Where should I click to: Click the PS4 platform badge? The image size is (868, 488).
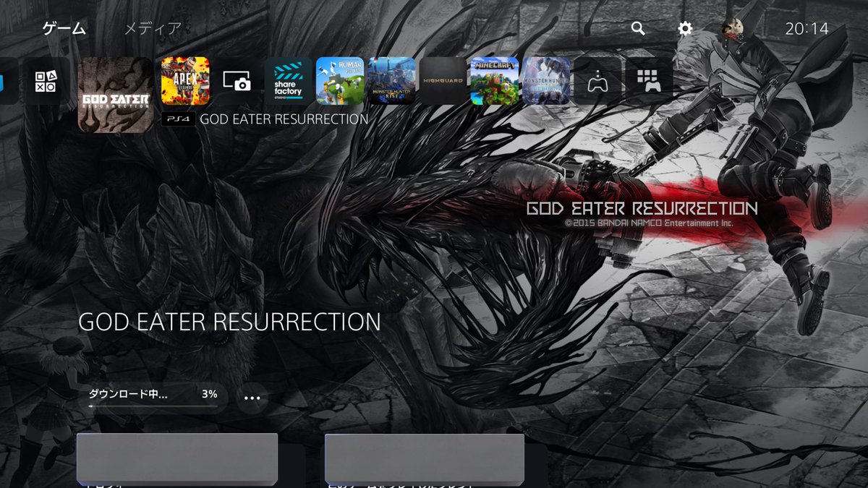coord(178,119)
